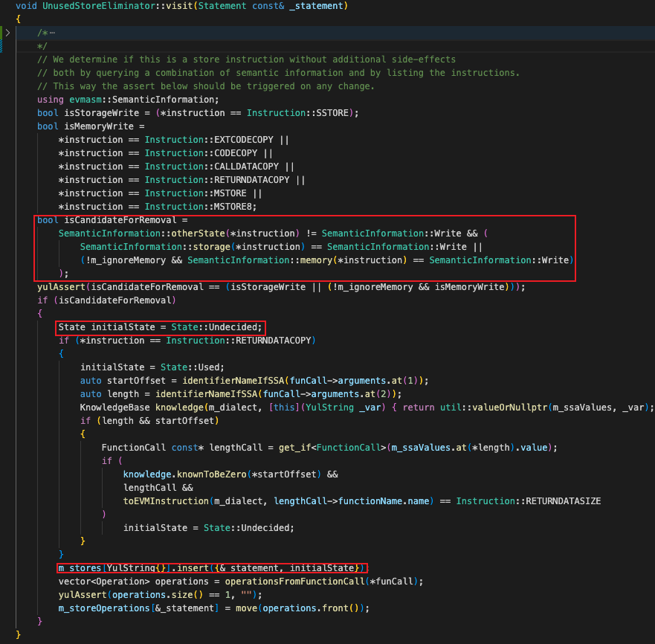Screen dimensions: 655x644
Task: Click the operationsFromFunctionCall function name
Action: coord(294,581)
